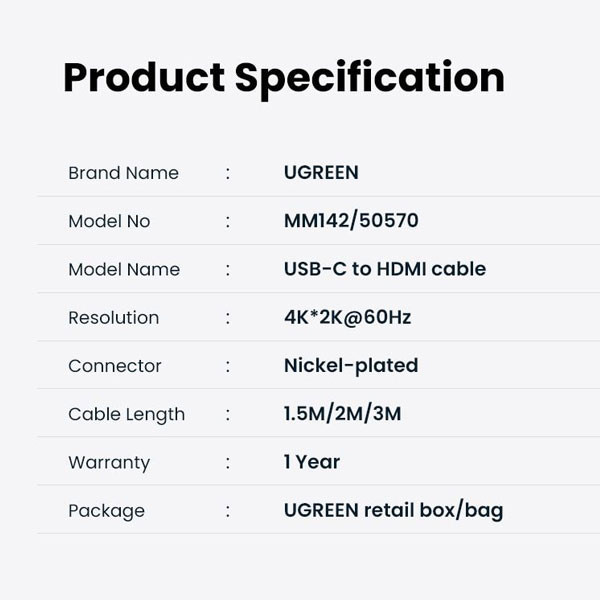Select the 4K*2K@60Hz resolution value

pyautogui.click(x=347, y=318)
